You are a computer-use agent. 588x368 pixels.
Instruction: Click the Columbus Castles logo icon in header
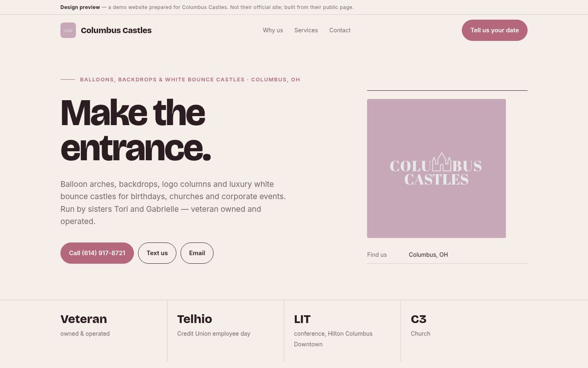click(68, 30)
